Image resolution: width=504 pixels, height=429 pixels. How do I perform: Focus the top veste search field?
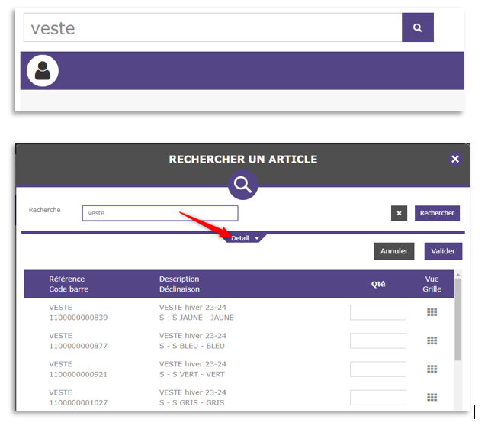pyautogui.click(x=213, y=27)
